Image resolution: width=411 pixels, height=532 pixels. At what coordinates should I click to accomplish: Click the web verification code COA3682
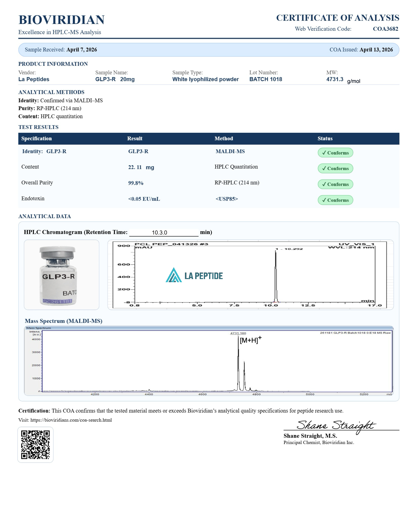tap(385, 29)
